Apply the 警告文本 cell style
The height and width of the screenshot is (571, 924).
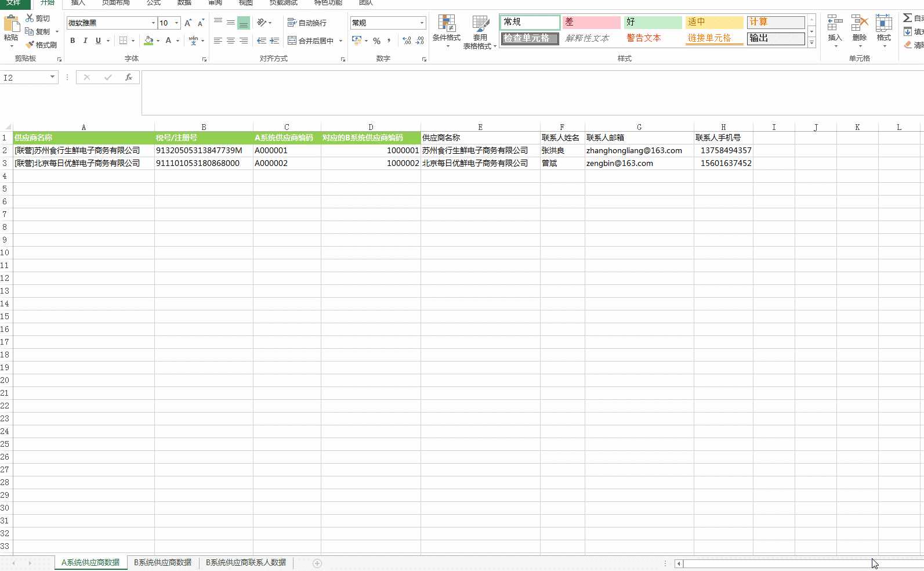pos(653,38)
